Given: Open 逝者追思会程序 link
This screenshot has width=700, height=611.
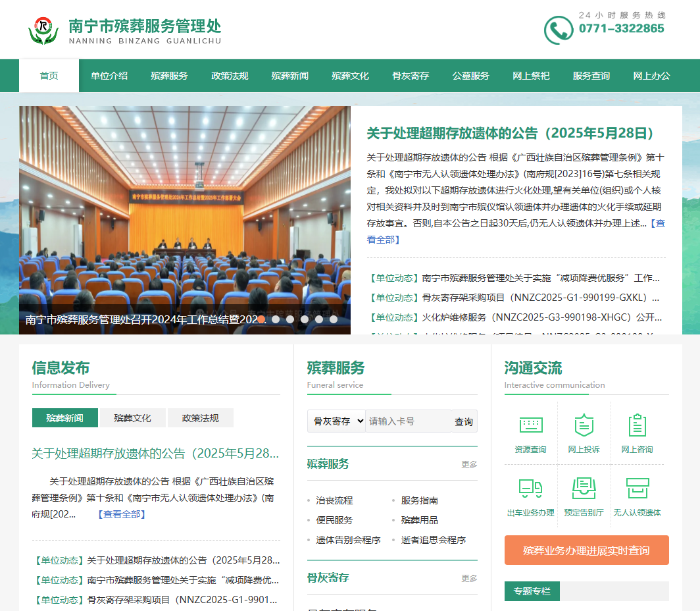Looking at the screenshot, I should pos(434,539).
